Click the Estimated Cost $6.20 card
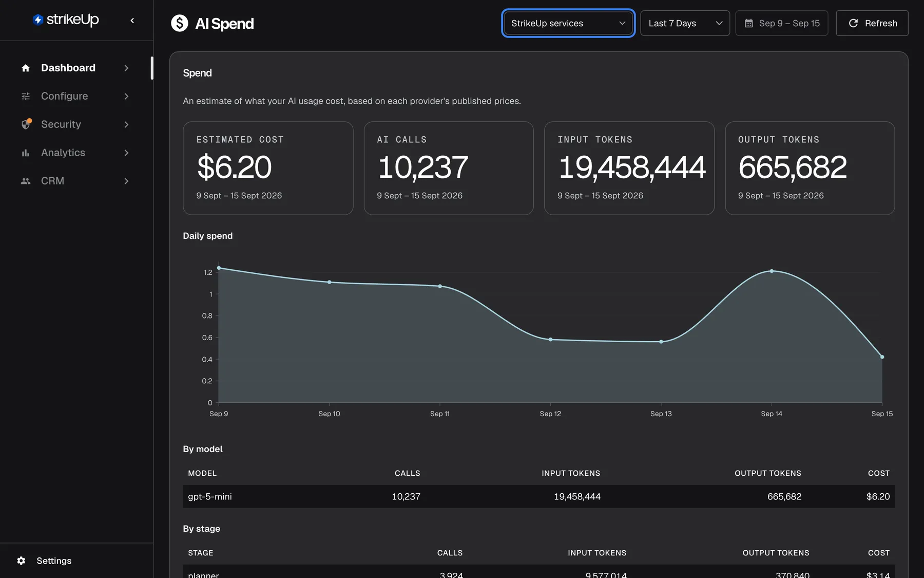Screen dimensions: 924x578 click(268, 168)
